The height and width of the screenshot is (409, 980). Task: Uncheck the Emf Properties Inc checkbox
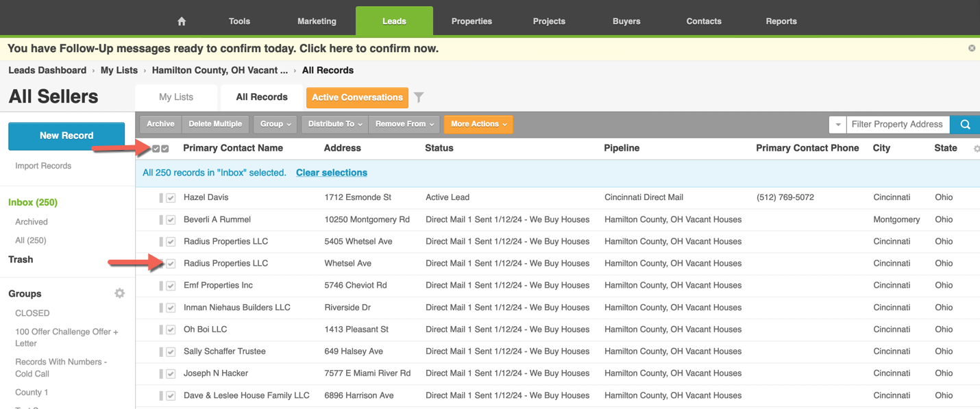tap(171, 286)
